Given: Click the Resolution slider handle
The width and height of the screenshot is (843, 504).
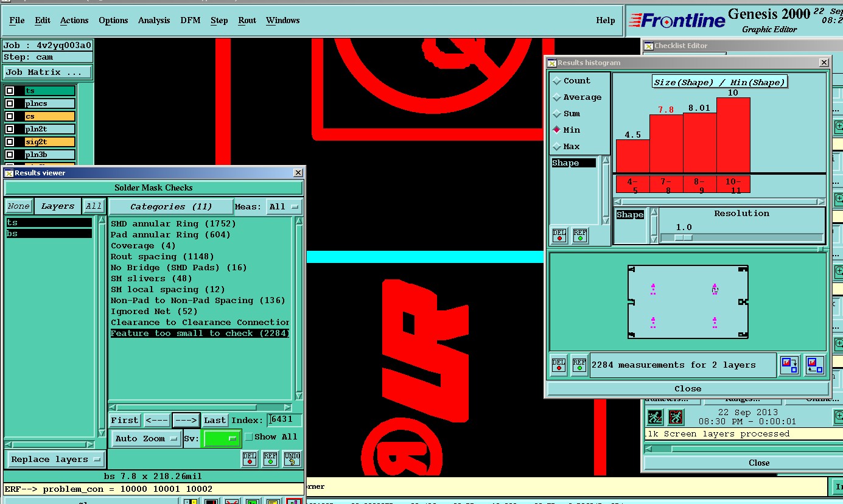Looking at the screenshot, I should coord(684,237).
